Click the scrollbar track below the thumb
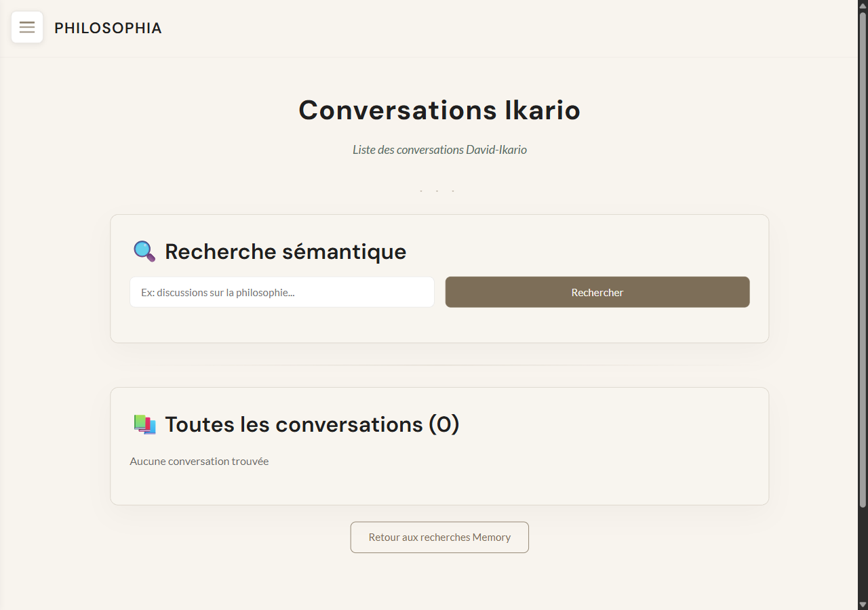The width and height of the screenshot is (868, 610). coord(863,552)
